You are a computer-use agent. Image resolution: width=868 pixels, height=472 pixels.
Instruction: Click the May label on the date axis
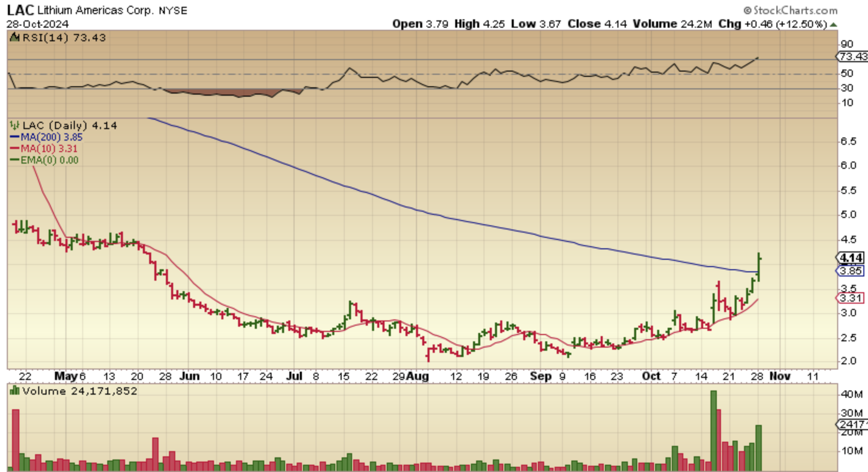point(66,376)
